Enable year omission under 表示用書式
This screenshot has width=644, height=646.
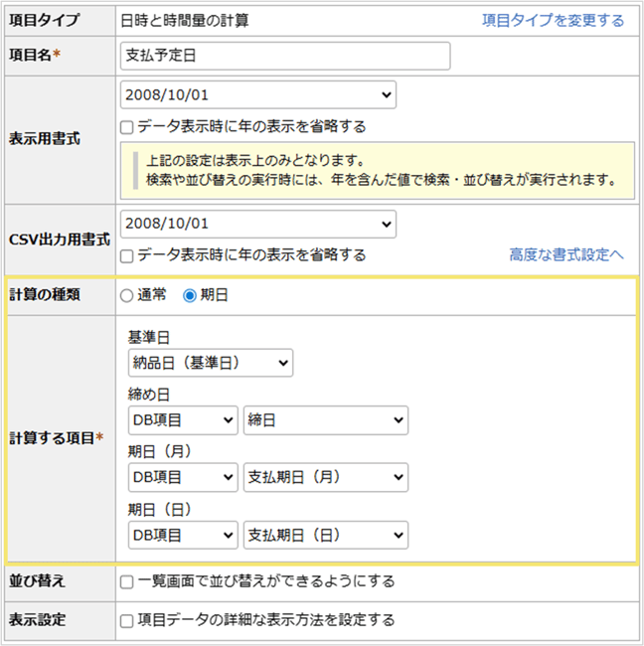[127, 127]
